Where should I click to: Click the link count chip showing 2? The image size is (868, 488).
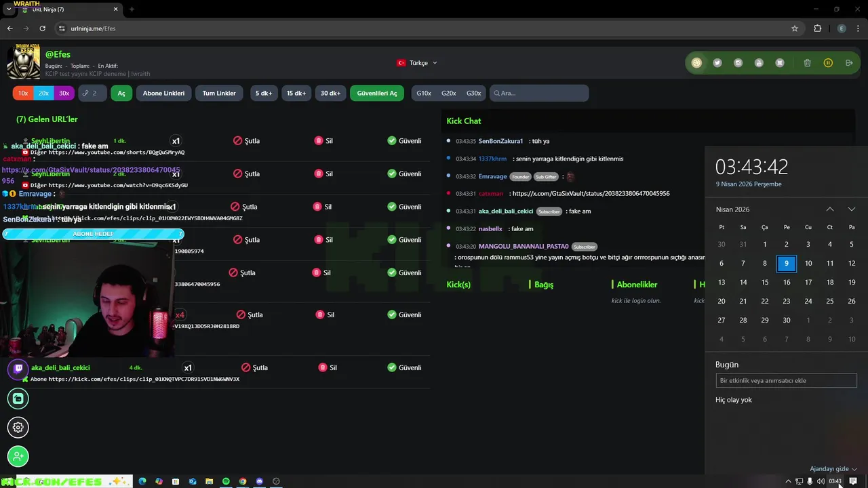[92, 93]
